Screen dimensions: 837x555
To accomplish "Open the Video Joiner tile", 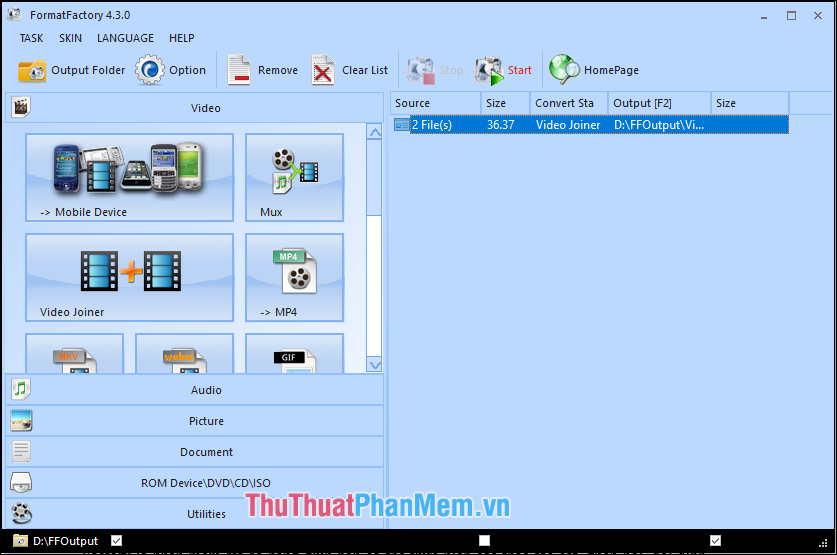I will click(x=130, y=278).
